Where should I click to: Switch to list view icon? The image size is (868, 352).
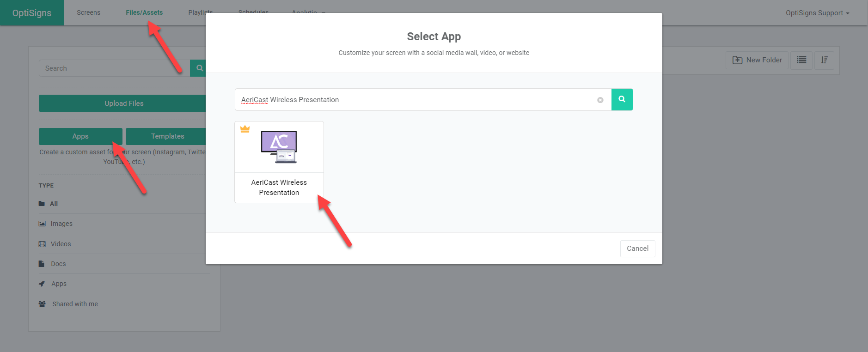[x=801, y=60]
